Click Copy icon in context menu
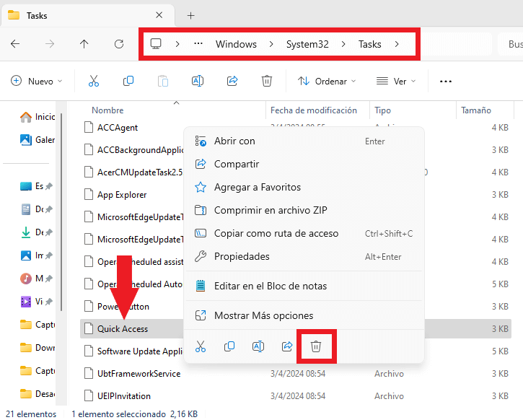The width and height of the screenshot is (523, 420). [x=229, y=346]
